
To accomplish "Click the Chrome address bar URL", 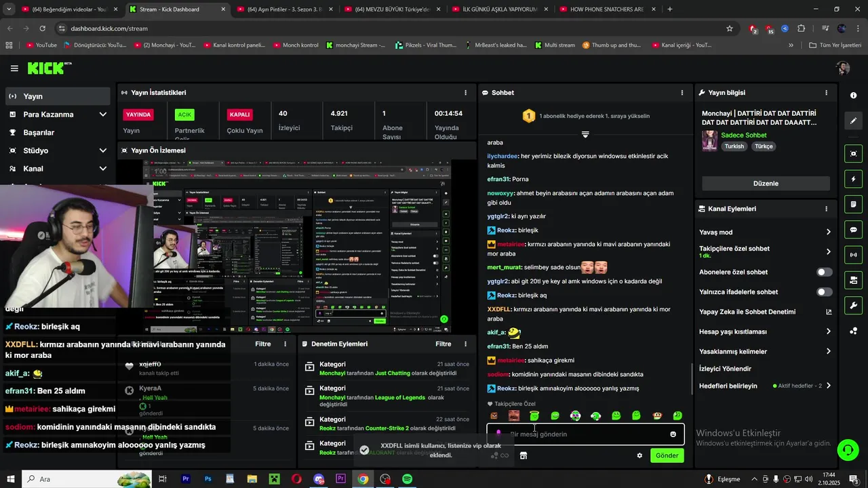I will pyautogui.click(x=109, y=28).
